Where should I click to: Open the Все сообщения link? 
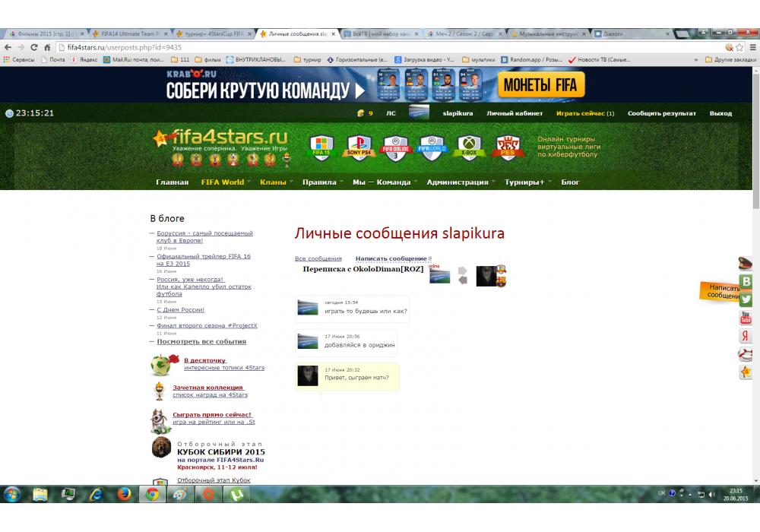pyautogui.click(x=318, y=259)
